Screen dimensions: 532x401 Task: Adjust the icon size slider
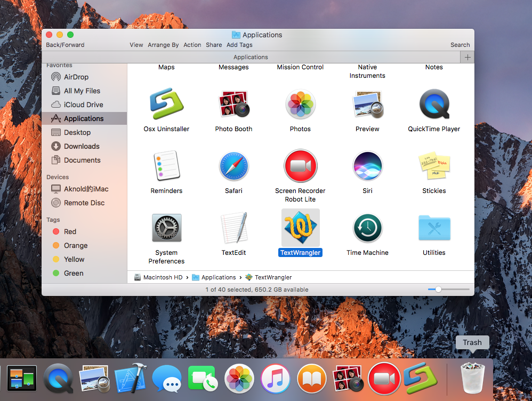[x=438, y=289]
